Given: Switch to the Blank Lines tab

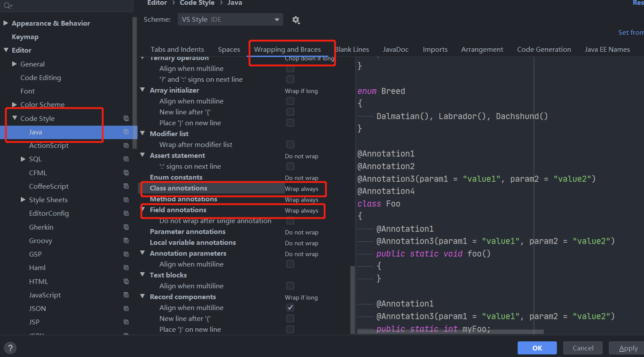Looking at the screenshot, I should [x=352, y=49].
